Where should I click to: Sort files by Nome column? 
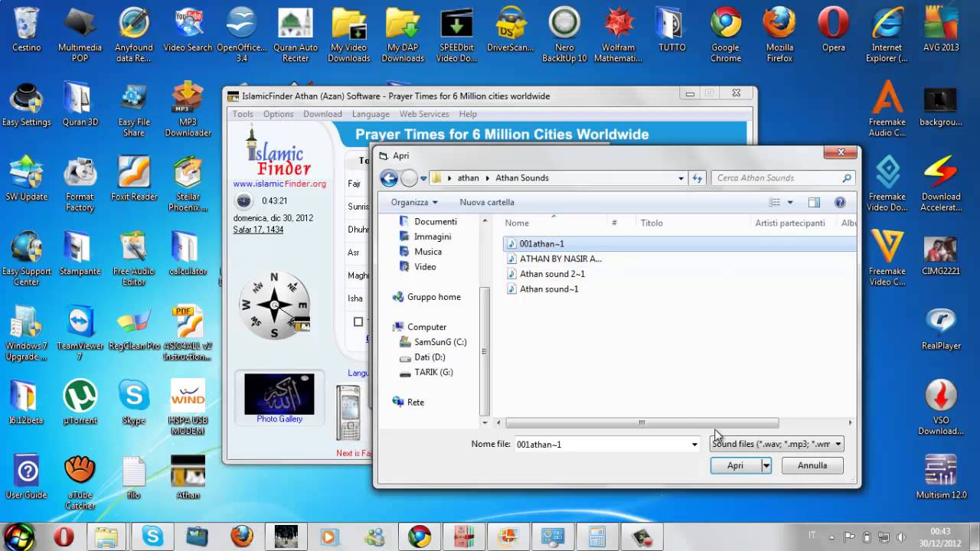click(517, 223)
